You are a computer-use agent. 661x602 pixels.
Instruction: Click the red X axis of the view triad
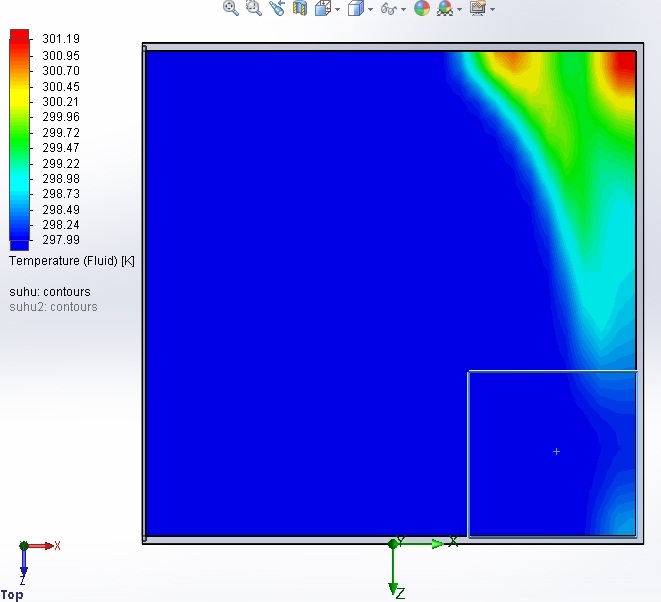(x=42, y=546)
